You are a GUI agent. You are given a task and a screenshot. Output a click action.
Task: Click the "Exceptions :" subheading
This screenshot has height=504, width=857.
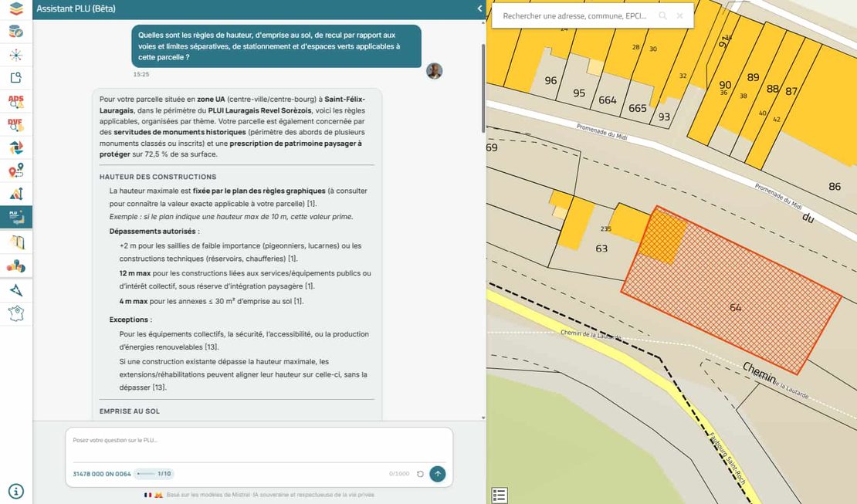[130, 320]
